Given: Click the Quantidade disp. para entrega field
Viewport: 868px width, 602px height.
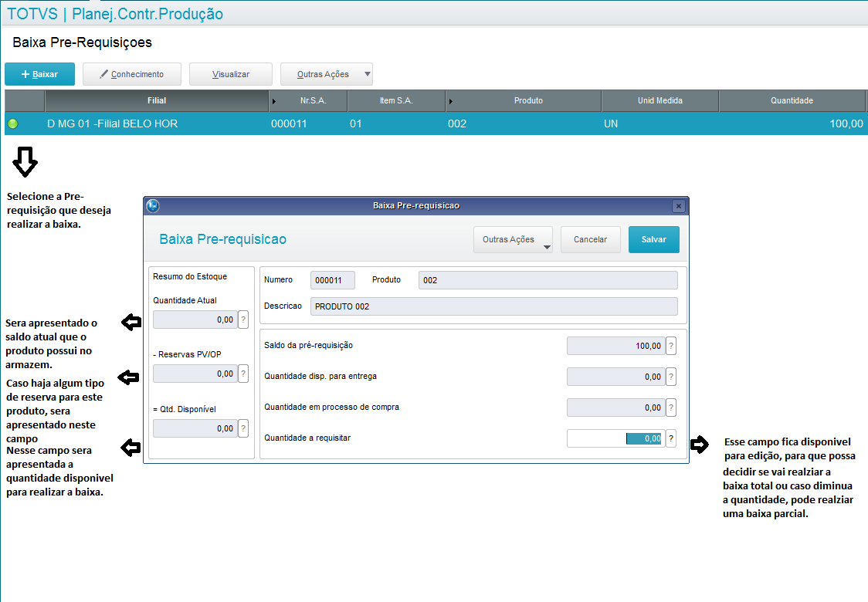Looking at the screenshot, I should click(x=615, y=377).
